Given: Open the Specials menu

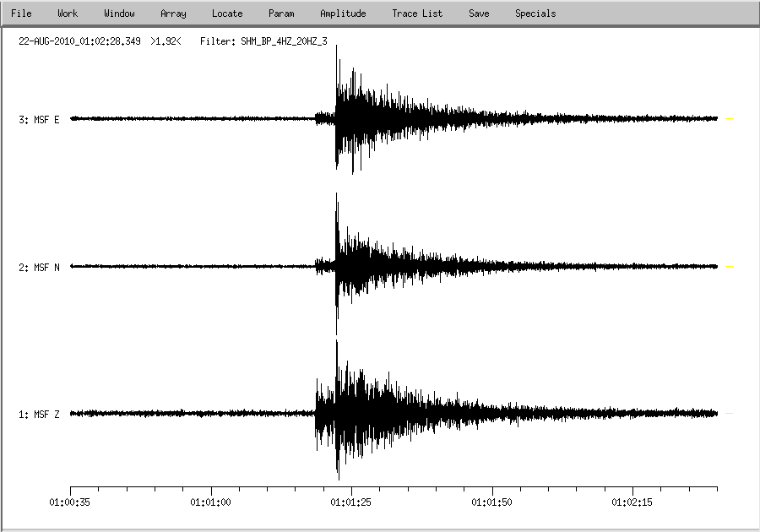Looking at the screenshot, I should pos(535,14).
